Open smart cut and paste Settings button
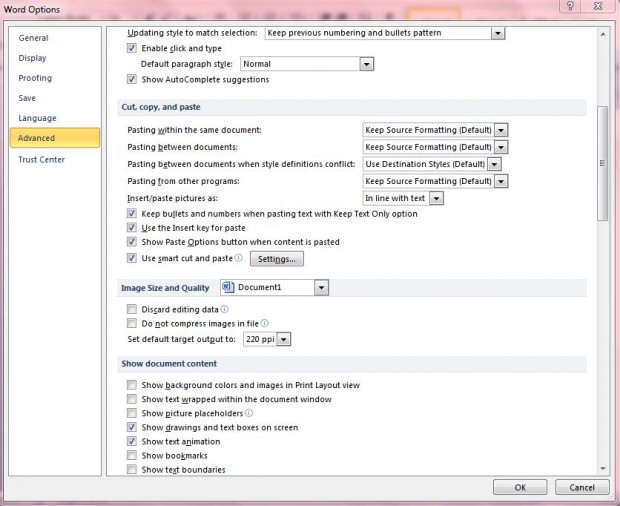This screenshot has height=506, width=620. click(x=277, y=259)
